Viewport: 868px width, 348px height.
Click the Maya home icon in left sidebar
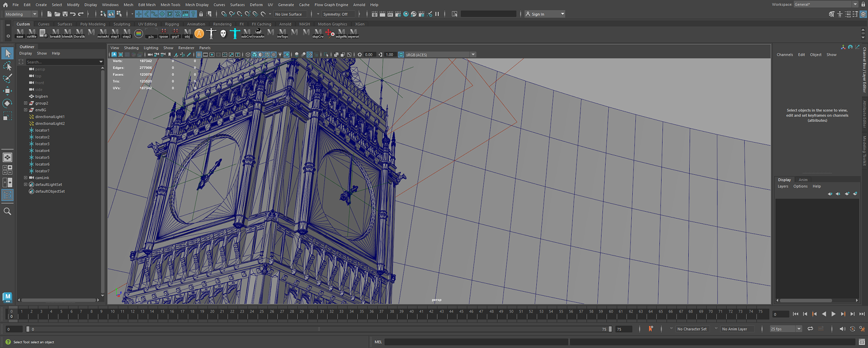pyautogui.click(x=7, y=297)
